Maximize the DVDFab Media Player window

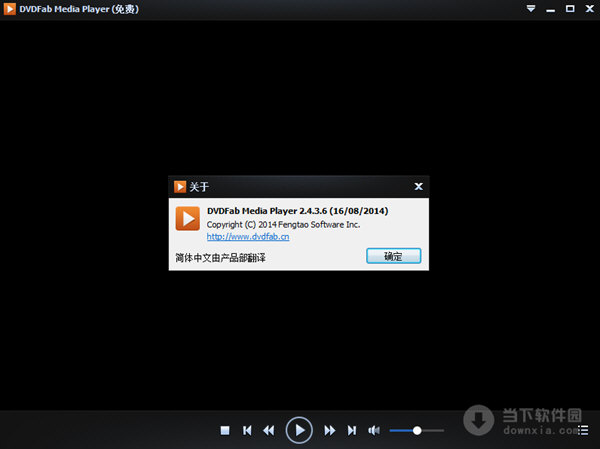(570, 8)
